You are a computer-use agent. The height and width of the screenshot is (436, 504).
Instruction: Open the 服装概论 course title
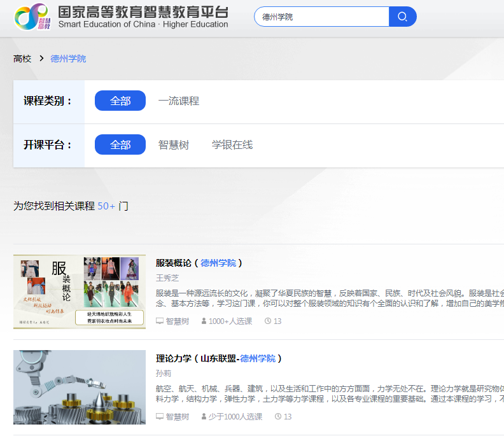(174, 263)
